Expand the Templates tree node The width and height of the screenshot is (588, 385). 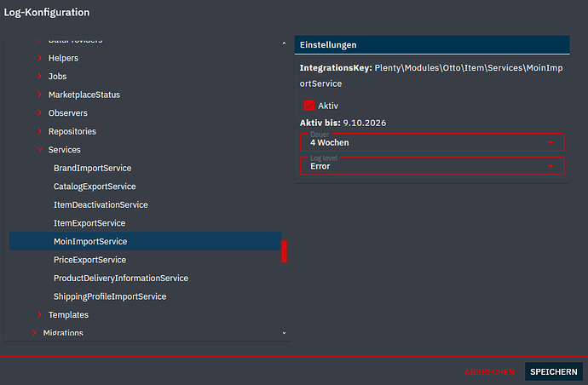39,314
